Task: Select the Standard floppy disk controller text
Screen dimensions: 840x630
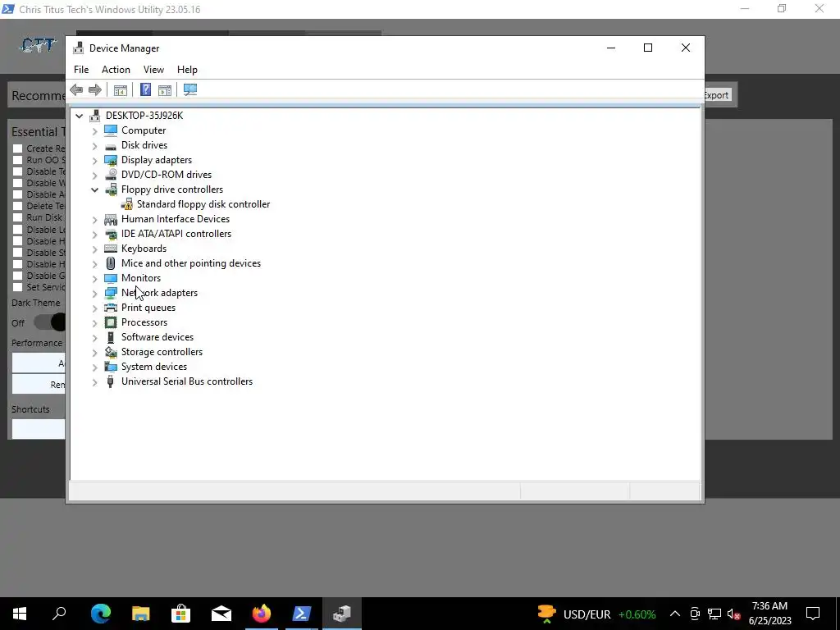Action: coord(203,204)
